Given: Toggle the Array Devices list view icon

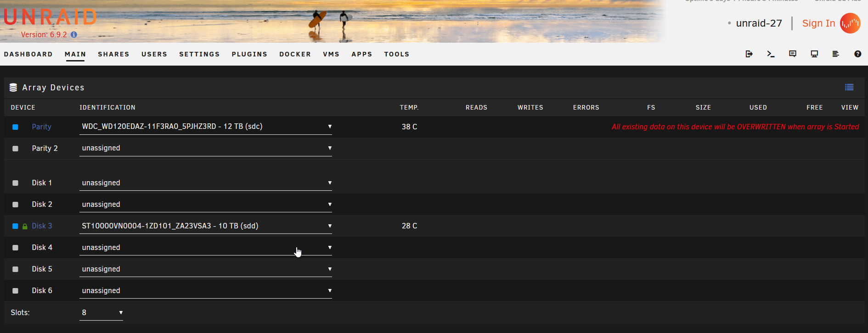Looking at the screenshot, I should click(x=849, y=87).
